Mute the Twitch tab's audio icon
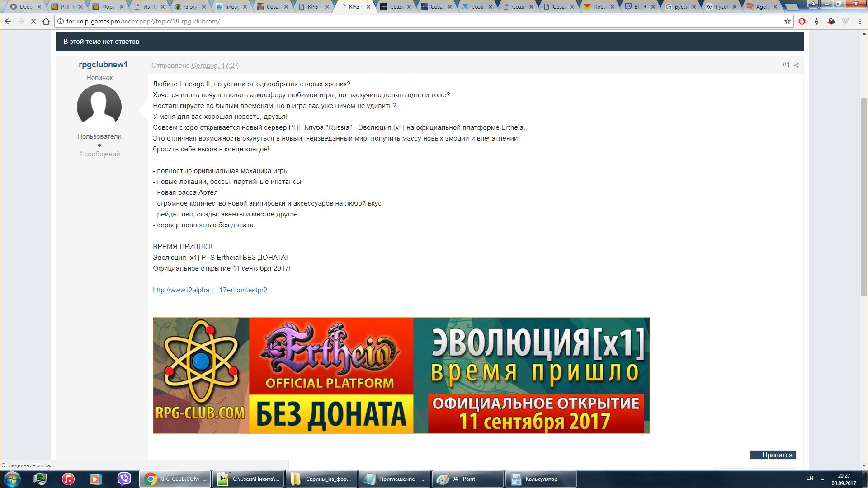 click(x=646, y=7)
